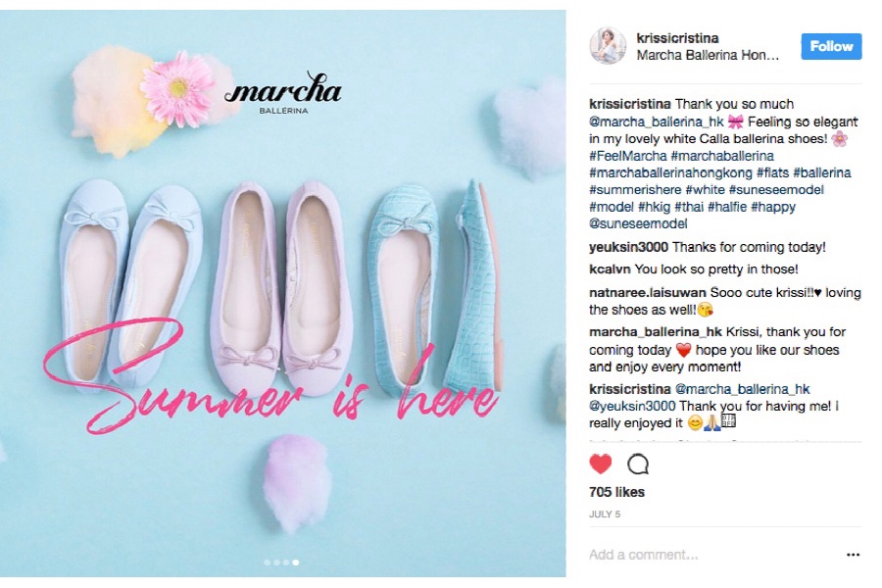View the 705 likes list

click(x=616, y=492)
